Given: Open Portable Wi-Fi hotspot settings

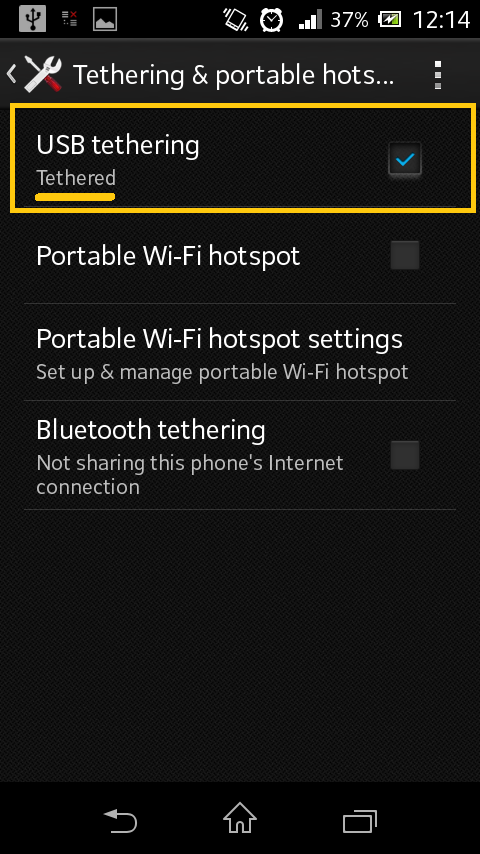Looking at the screenshot, I should pos(240,352).
